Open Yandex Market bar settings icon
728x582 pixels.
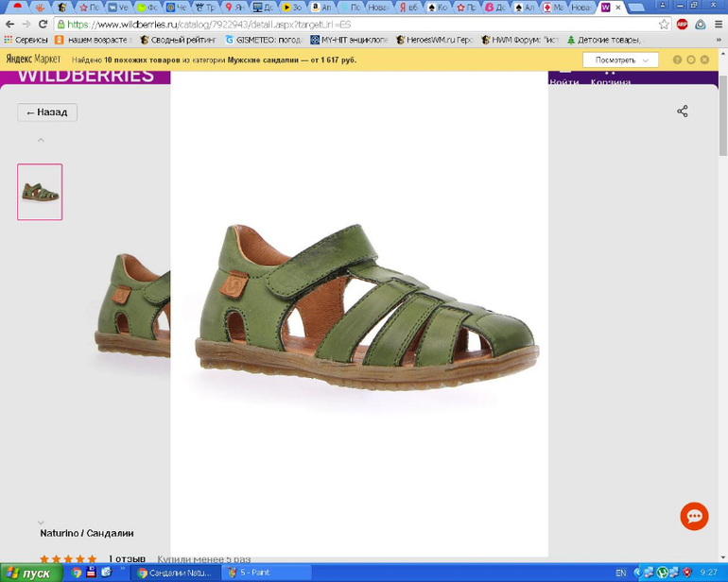(x=691, y=60)
